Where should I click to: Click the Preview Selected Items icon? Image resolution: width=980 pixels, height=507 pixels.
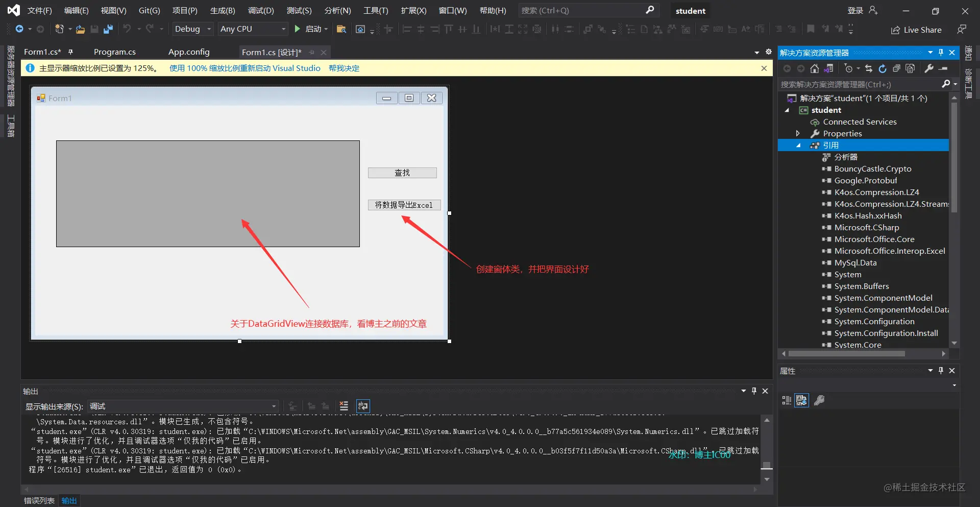tap(943, 68)
